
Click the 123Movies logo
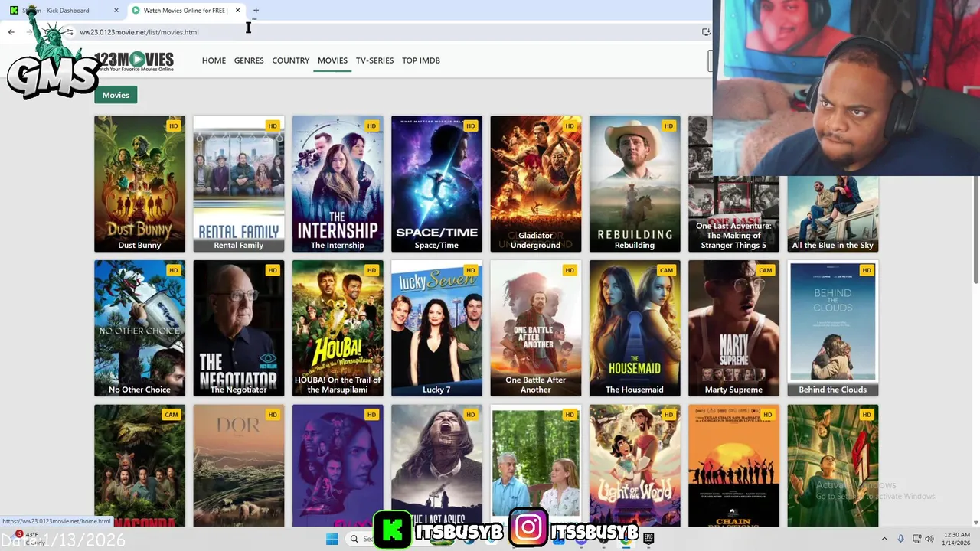(x=134, y=61)
